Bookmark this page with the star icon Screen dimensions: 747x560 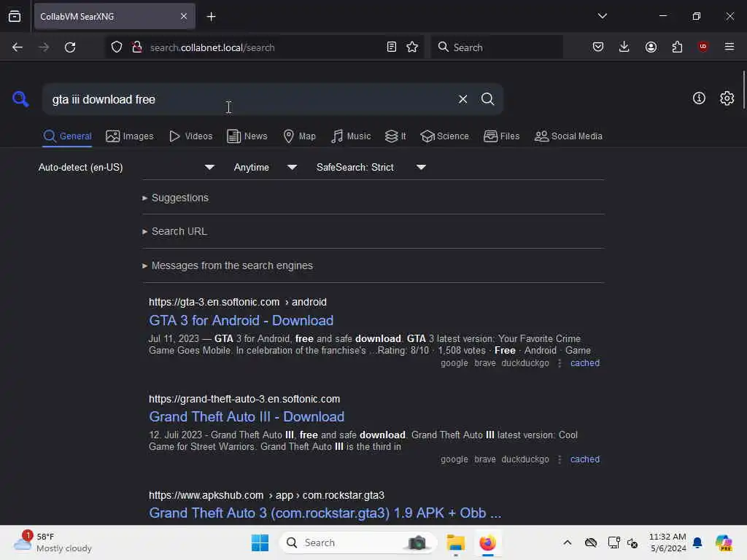412,47
